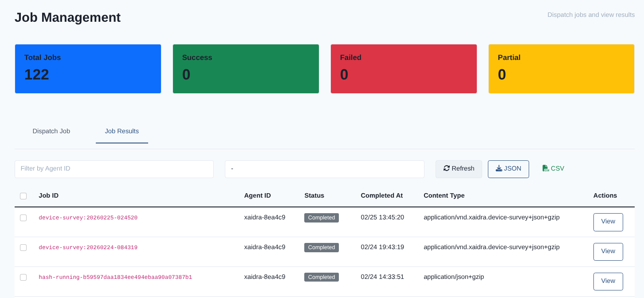Open the dropdown showing a dash
644x298 pixels.
click(325, 169)
